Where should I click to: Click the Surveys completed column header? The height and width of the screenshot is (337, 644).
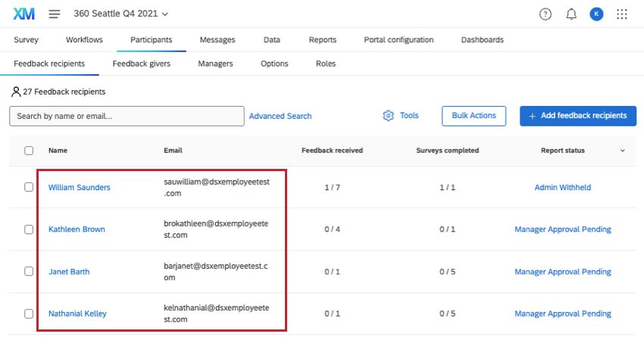coord(447,151)
